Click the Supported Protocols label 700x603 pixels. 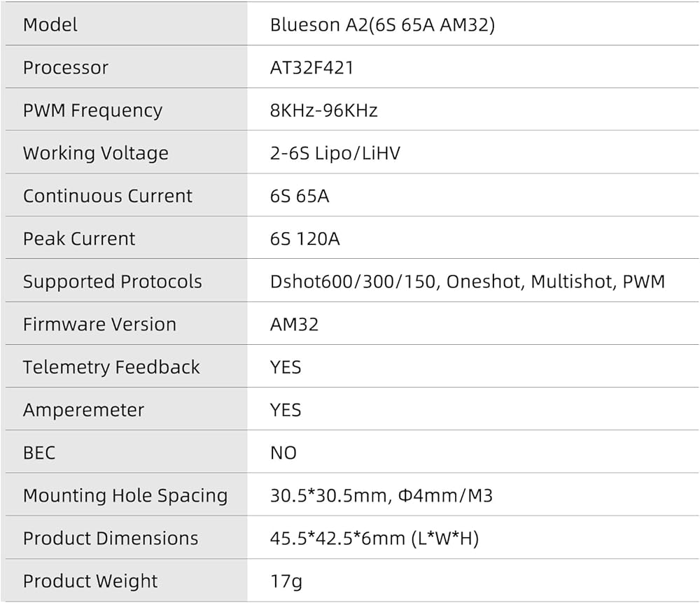(x=112, y=282)
